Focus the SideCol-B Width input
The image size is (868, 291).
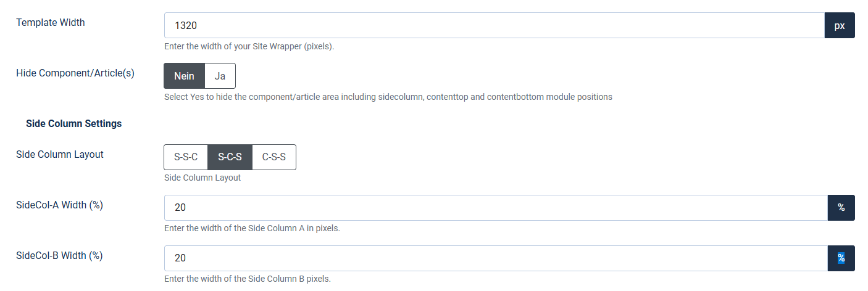pos(495,258)
